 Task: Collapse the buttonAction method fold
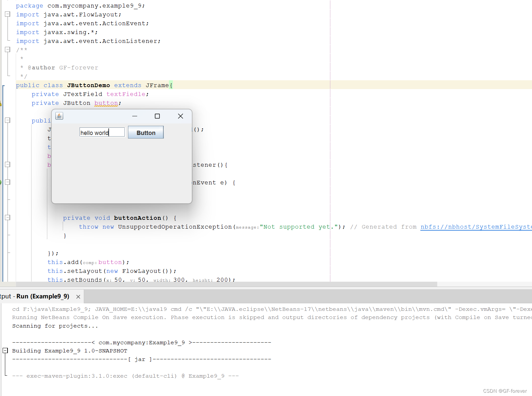(x=8, y=218)
